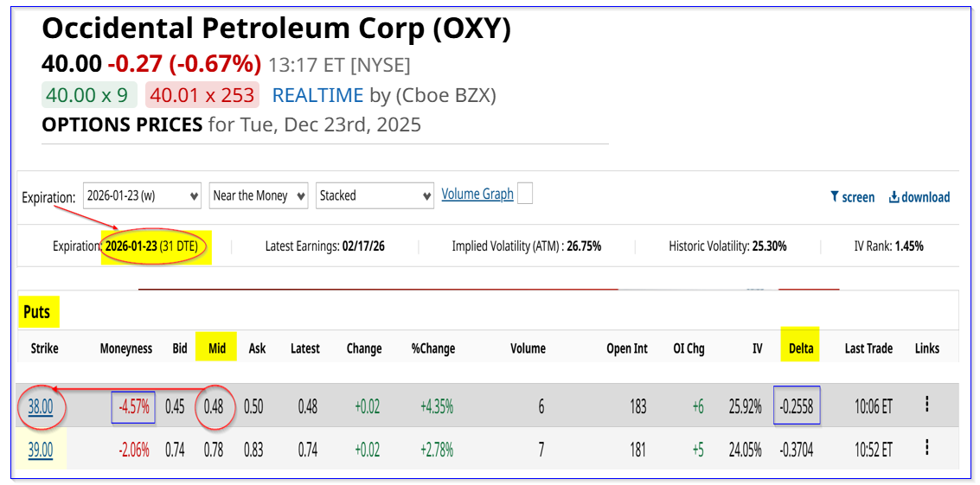Click the Volume Graph link
This screenshot has height=485, width=980.
click(477, 195)
